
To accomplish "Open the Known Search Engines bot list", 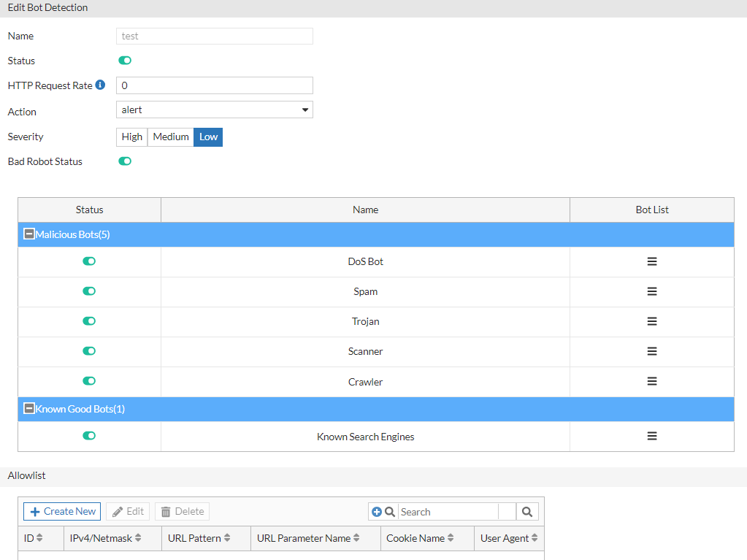I will 652,435.
